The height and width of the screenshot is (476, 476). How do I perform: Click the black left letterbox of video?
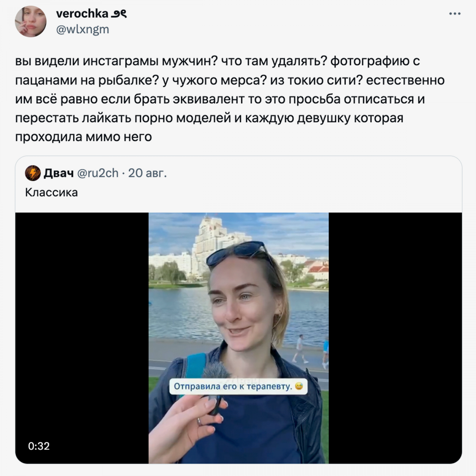(x=82, y=338)
